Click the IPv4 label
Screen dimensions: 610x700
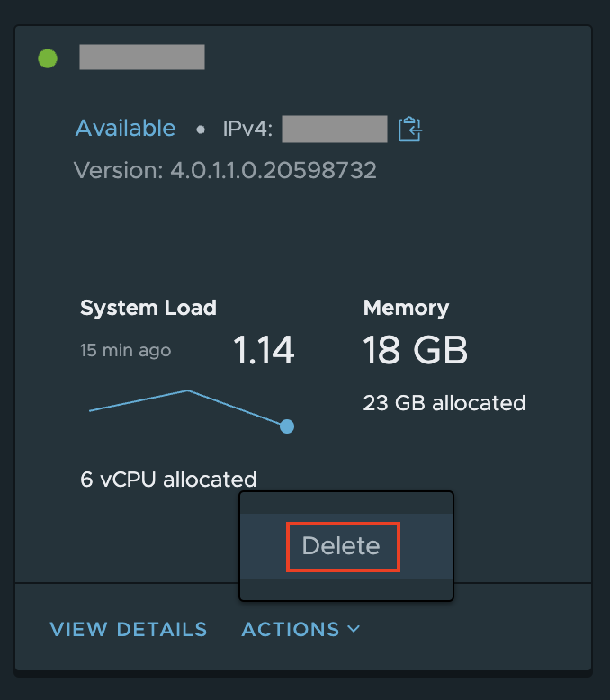pyautogui.click(x=247, y=129)
